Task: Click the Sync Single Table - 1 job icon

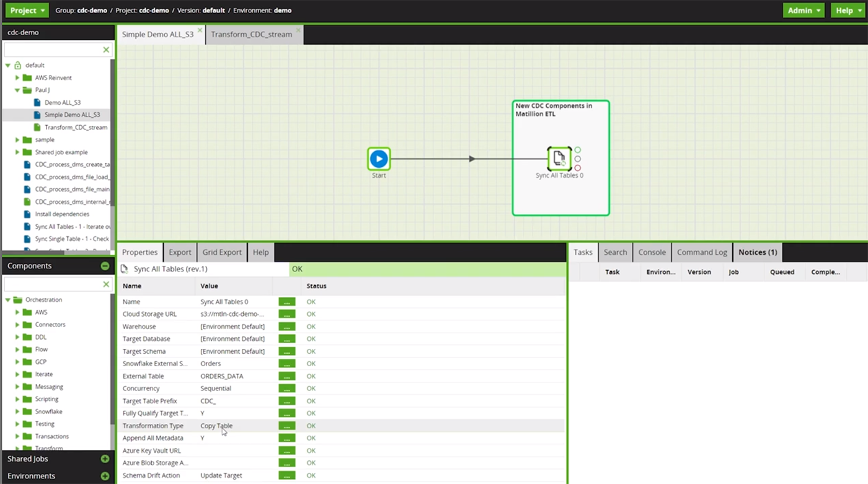Action: tap(27, 239)
